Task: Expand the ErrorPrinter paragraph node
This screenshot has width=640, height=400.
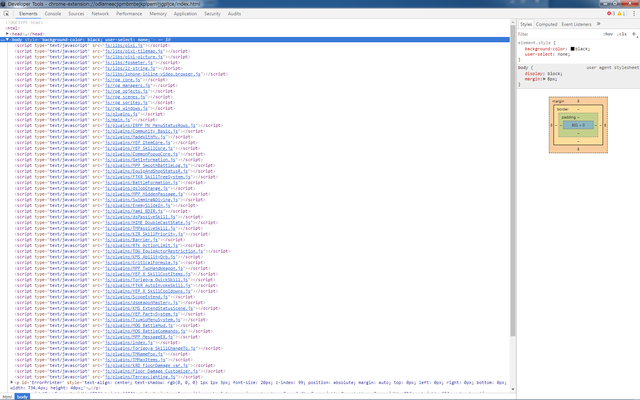Action: point(11,382)
